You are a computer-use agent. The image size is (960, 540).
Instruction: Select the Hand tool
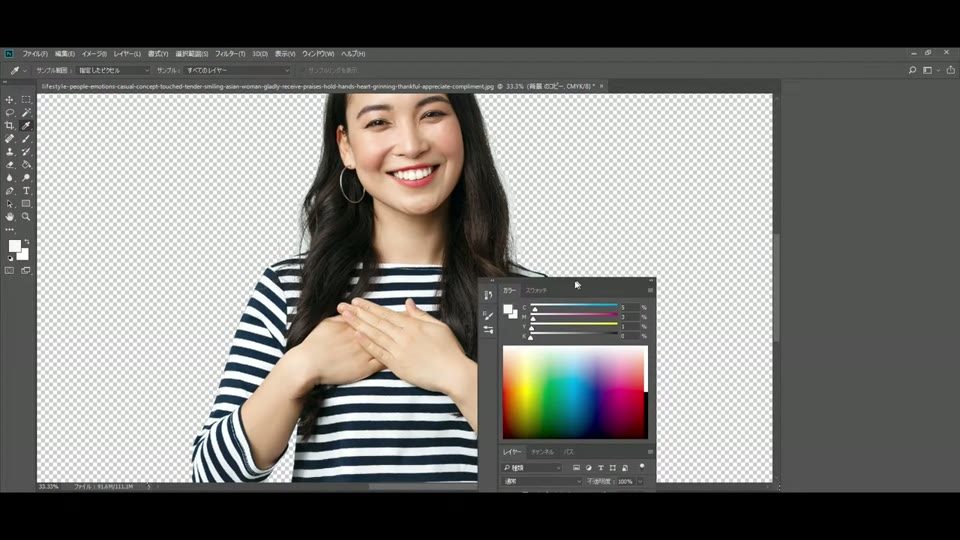tap(9, 217)
